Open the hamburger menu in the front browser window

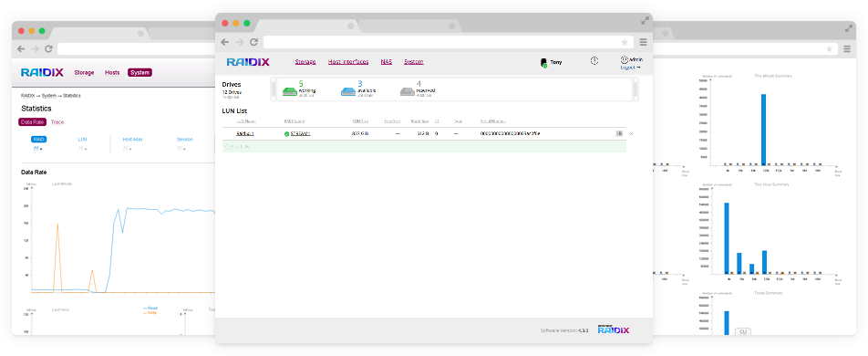point(643,42)
